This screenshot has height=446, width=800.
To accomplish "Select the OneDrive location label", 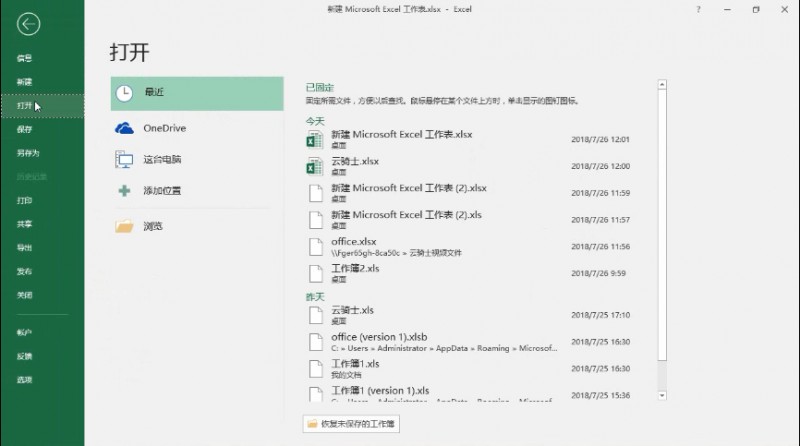I will tap(164, 128).
